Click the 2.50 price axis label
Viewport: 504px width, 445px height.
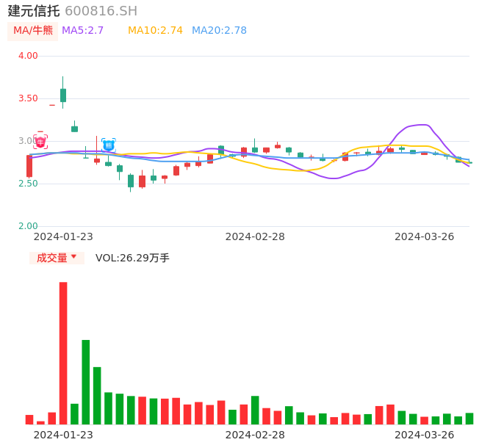click(28, 184)
